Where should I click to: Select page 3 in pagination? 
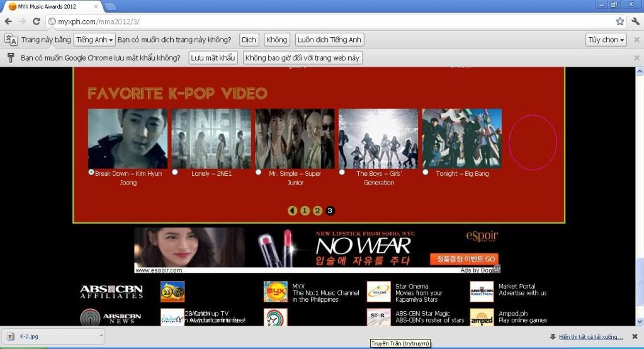pos(330,210)
